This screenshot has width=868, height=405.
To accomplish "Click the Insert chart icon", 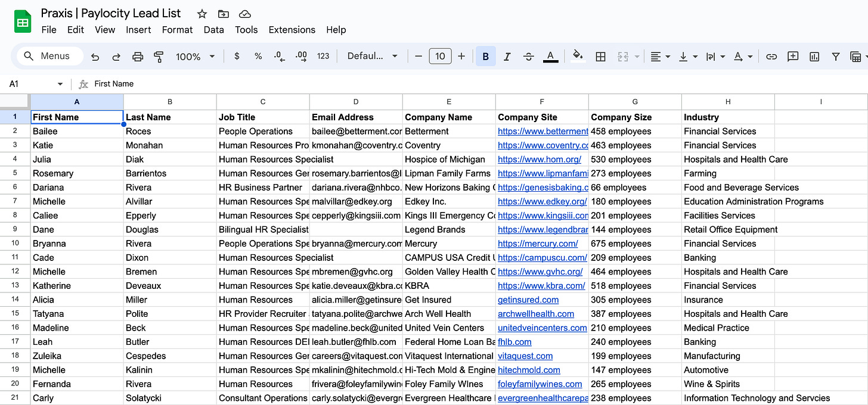I will point(814,57).
